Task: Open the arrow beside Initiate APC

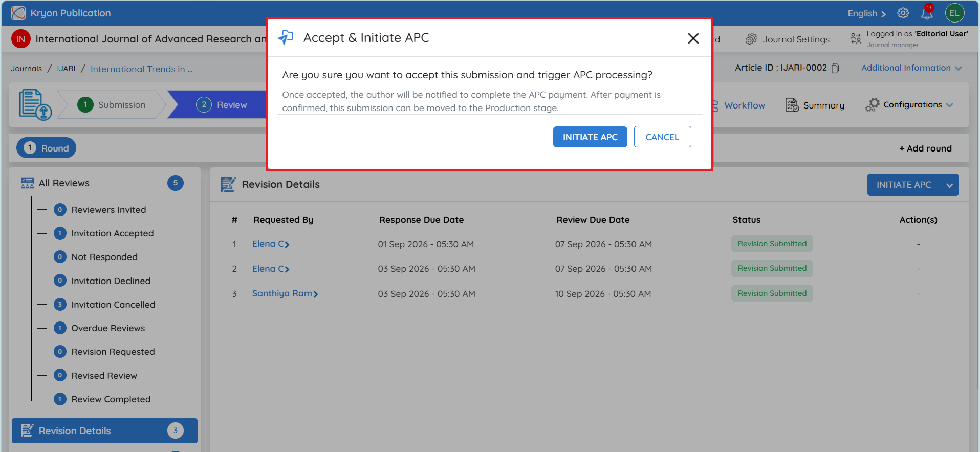Action: click(x=950, y=185)
